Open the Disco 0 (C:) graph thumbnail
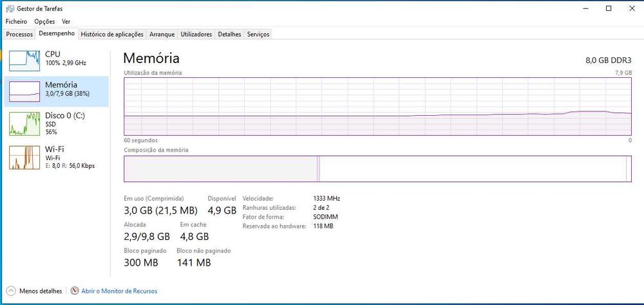 24,123
